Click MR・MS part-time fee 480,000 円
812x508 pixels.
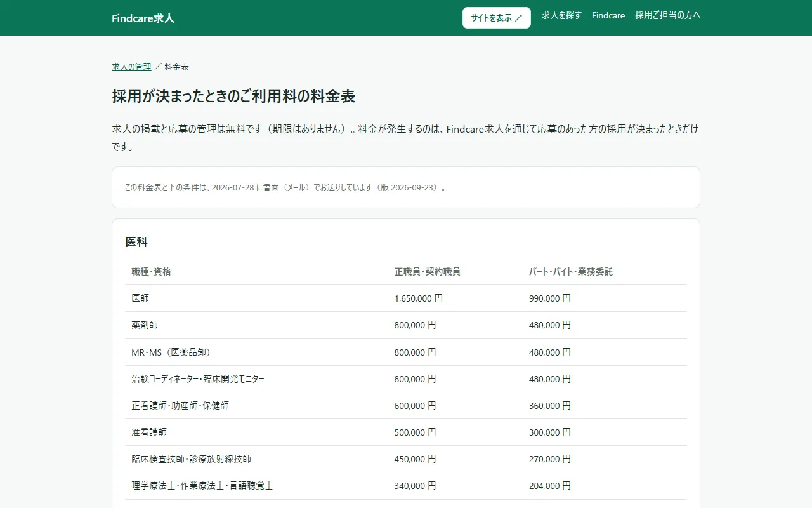pos(550,352)
